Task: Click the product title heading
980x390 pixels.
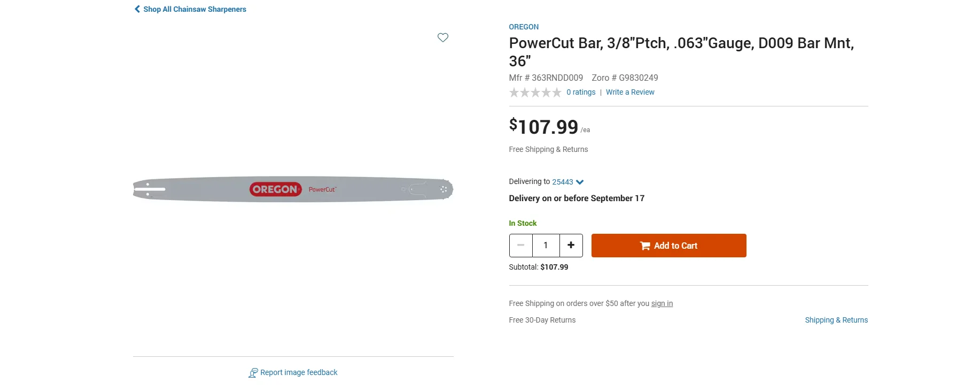Action: (x=681, y=52)
